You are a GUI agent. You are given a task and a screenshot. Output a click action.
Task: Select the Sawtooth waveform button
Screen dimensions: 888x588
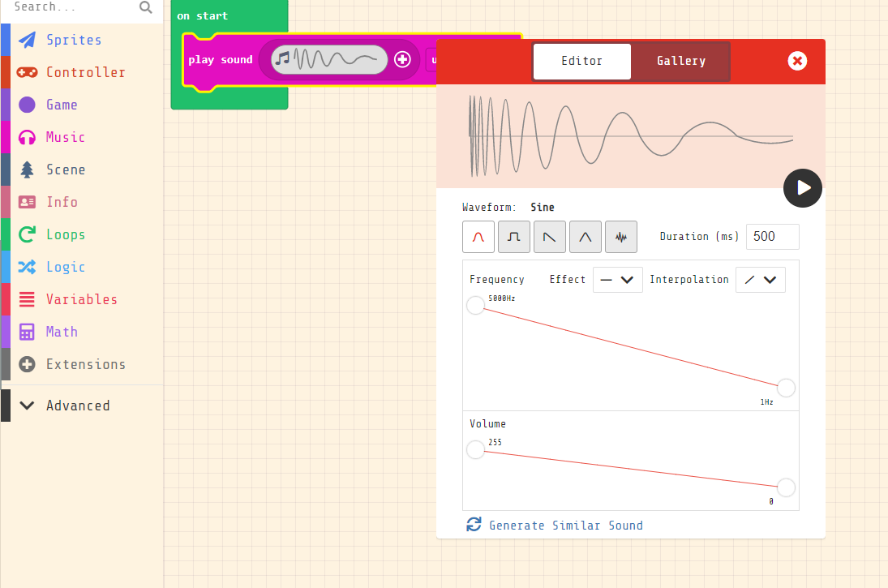549,237
